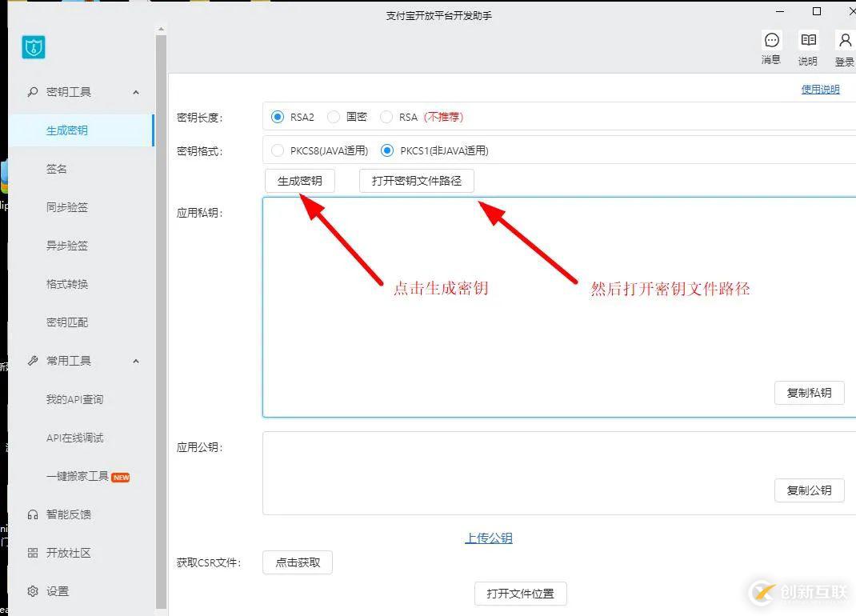
Task: Click the 生成密钥 generate key button
Action: 300,181
